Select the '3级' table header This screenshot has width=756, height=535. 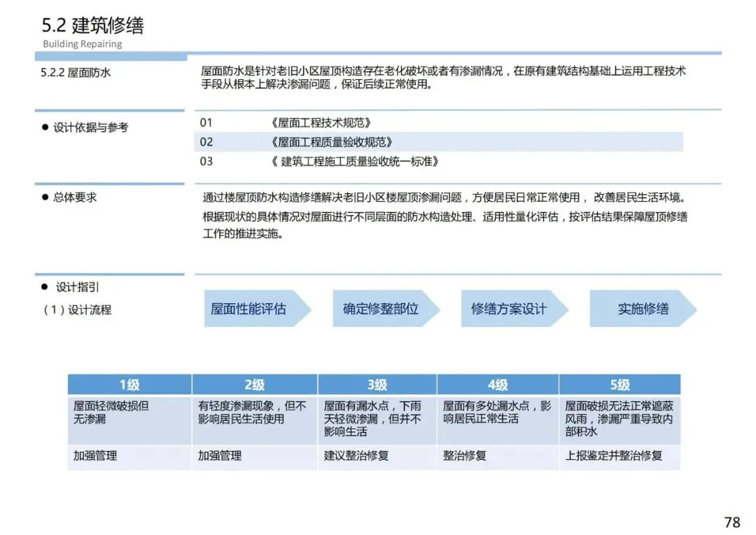377,384
